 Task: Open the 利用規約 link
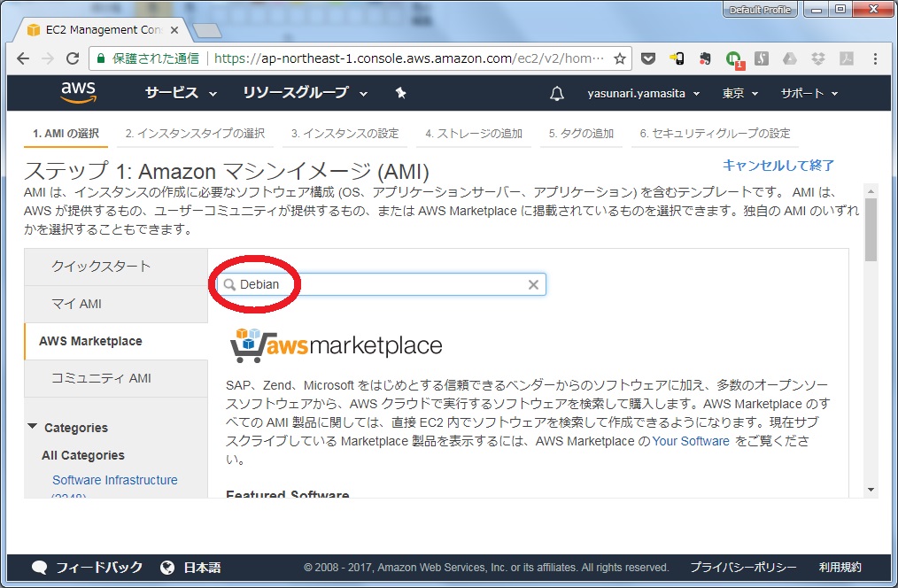(x=840, y=568)
